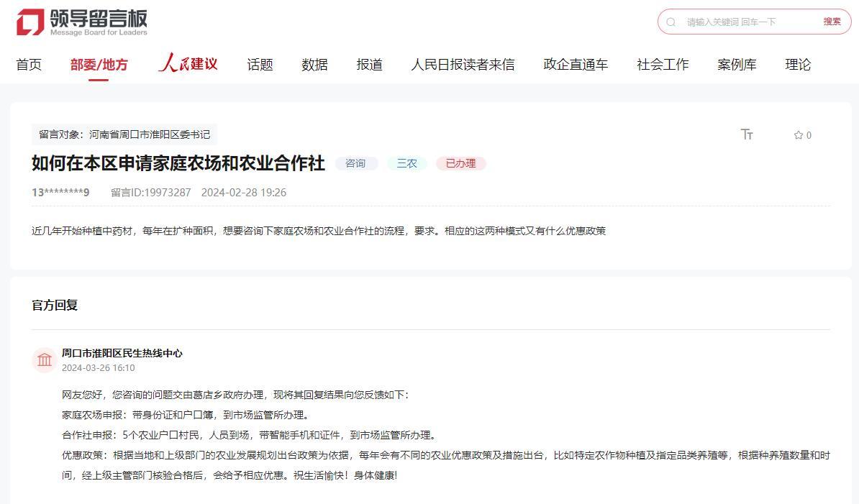Visit the 案例库 page
Image resolution: width=859 pixels, height=504 pixels.
tap(737, 65)
